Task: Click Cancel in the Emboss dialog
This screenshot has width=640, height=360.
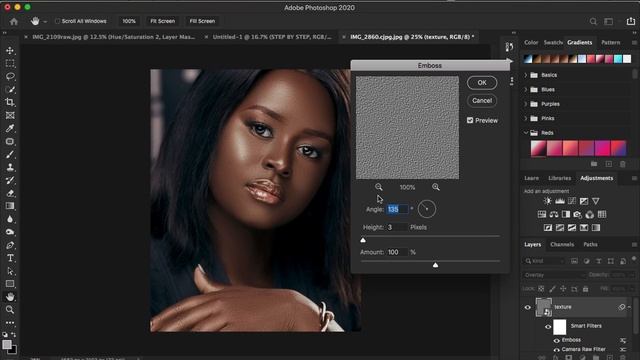Action: pyautogui.click(x=482, y=100)
